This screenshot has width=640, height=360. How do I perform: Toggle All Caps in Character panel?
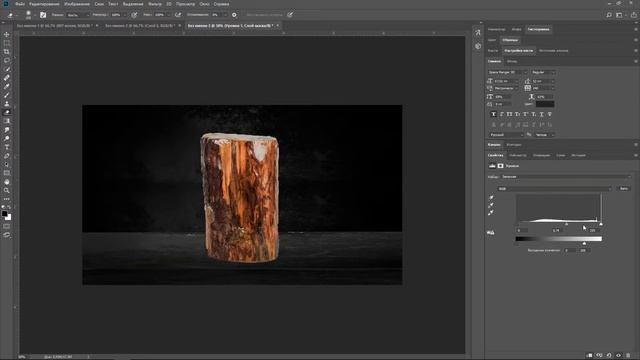point(509,114)
